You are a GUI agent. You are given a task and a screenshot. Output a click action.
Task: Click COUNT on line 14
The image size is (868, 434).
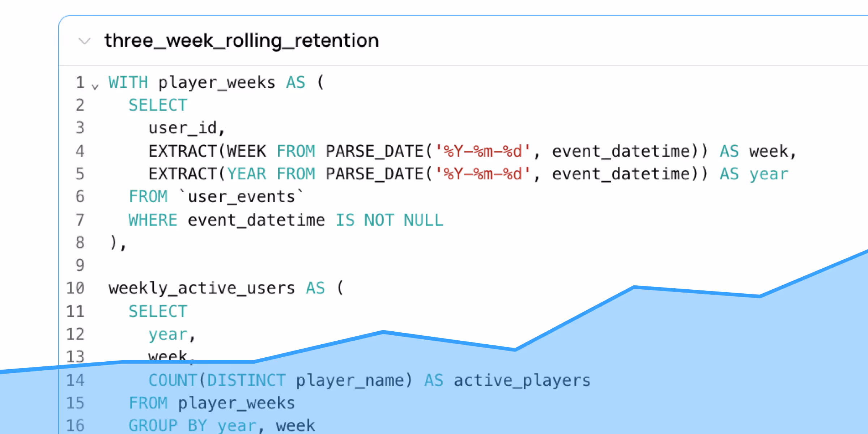tap(173, 380)
